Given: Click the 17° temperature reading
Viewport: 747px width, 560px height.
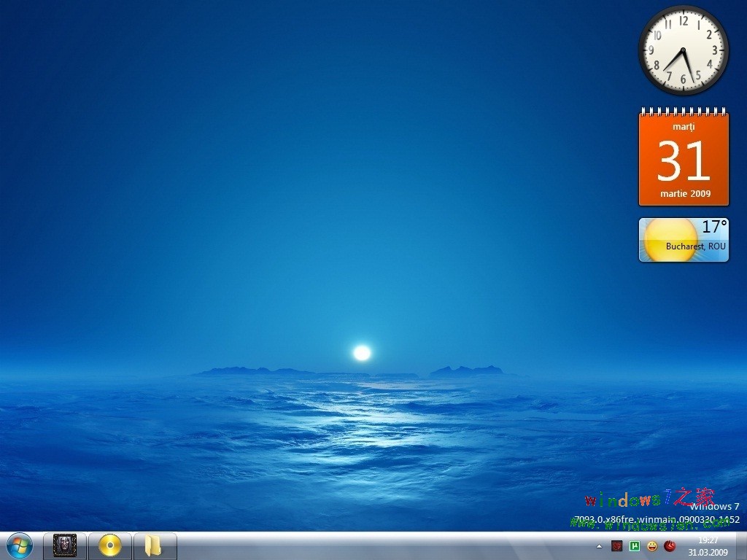Looking at the screenshot, I should pyautogui.click(x=716, y=226).
